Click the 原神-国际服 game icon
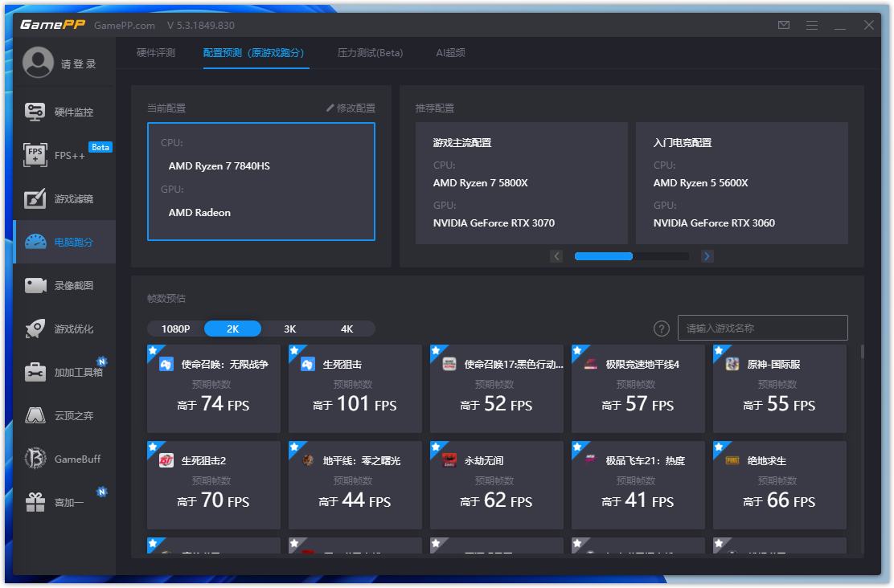 [732, 365]
